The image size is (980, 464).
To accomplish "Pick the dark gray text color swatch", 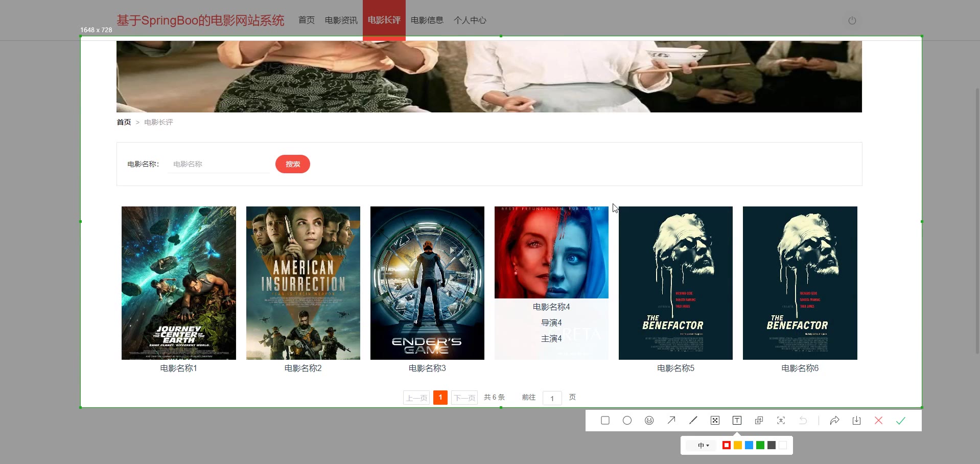I will tap(772, 445).
